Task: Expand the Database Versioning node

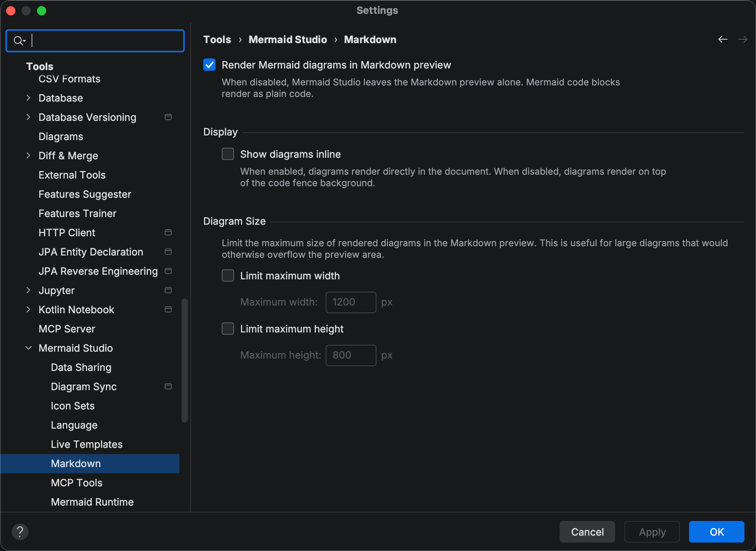Action: 28,117
